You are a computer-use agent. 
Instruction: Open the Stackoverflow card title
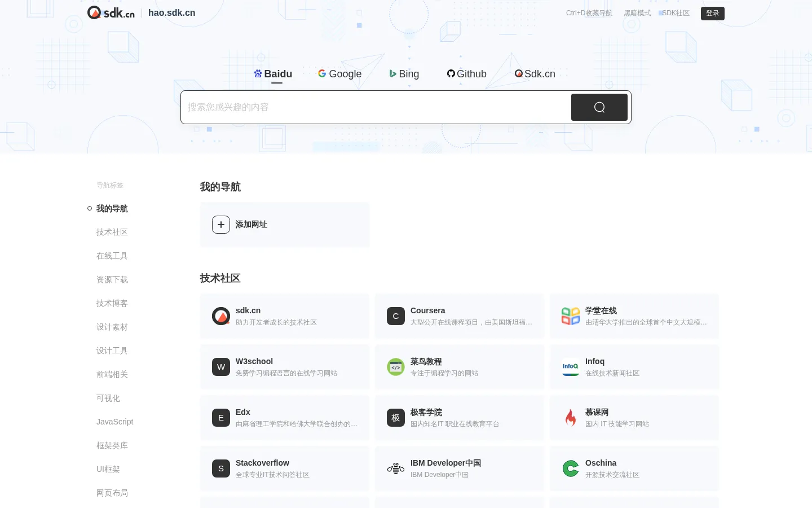[262, 463]
